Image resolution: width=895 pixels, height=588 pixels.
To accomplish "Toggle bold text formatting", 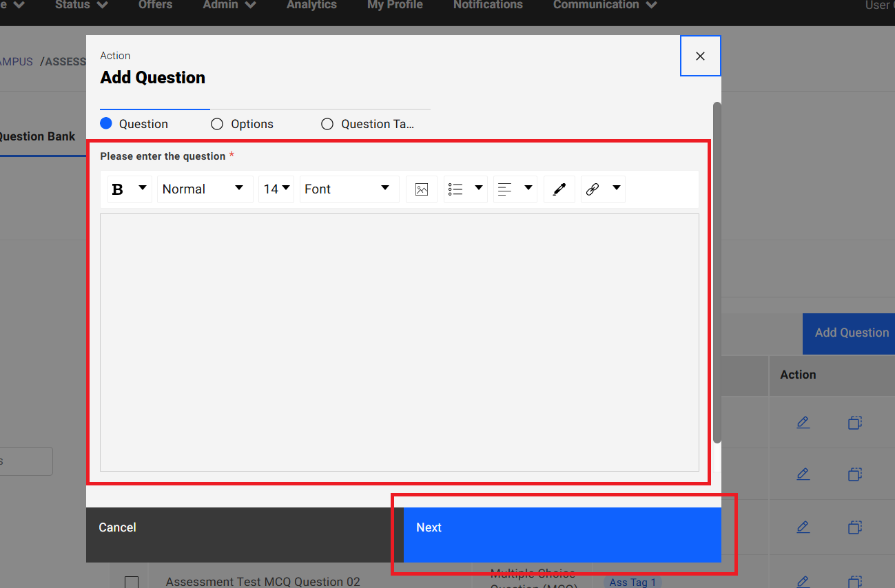I will coord(117,189).
